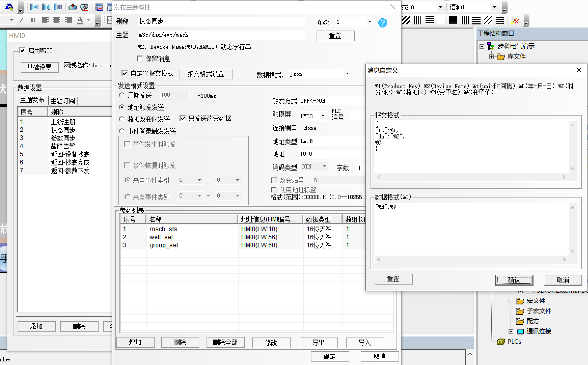Switch to the 主题订阅 tab

[x=63, y=101]
